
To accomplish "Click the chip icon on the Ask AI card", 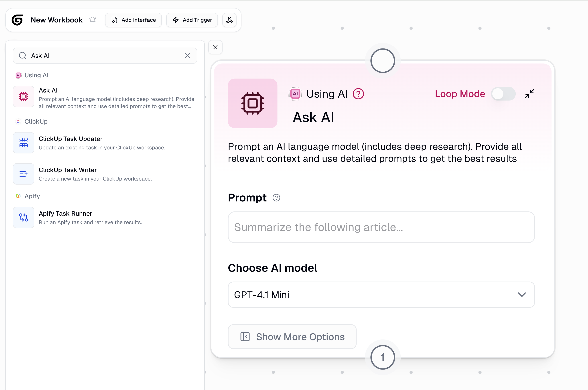I will pos(252,103).
